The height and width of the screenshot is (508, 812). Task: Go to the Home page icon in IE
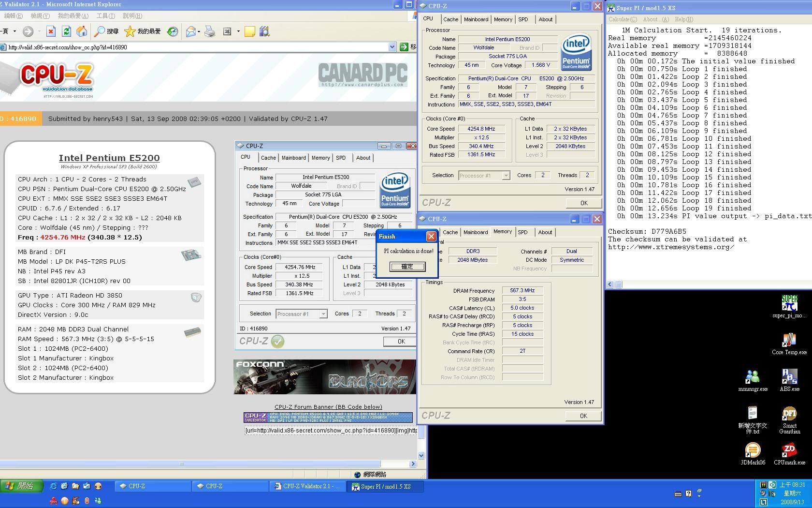82,31
